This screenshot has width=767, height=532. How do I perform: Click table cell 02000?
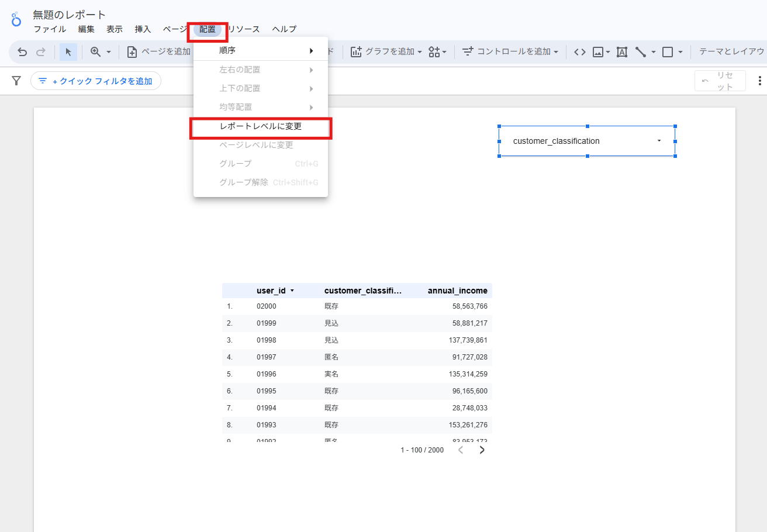point(266,306)
